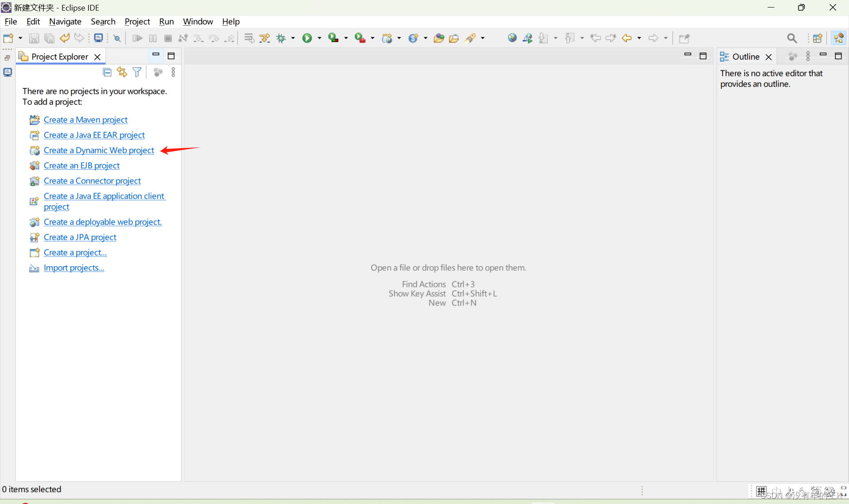Open the Back history dropdown arrow

coord(639,38)
